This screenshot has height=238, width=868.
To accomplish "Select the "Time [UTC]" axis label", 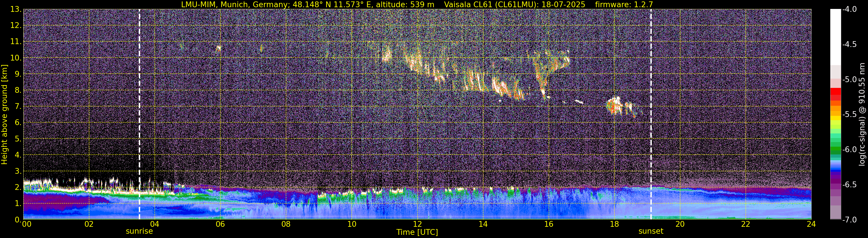I will pyautogui.click(x=417, y=232).
